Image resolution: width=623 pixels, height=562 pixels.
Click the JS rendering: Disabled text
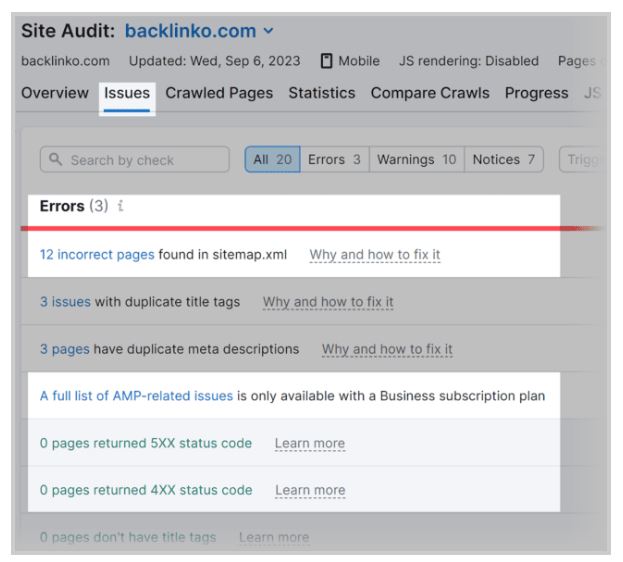[x=469, y=61]
